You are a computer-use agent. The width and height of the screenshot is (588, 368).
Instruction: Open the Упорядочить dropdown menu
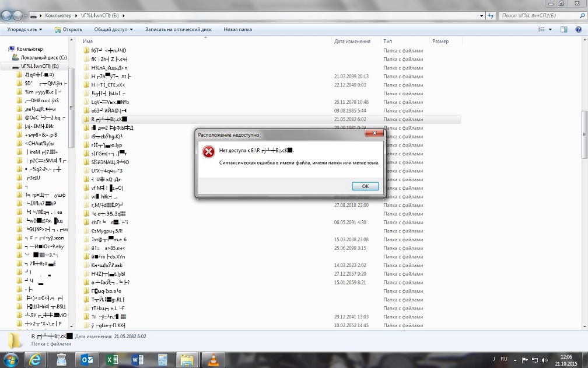tap(24, 29)
